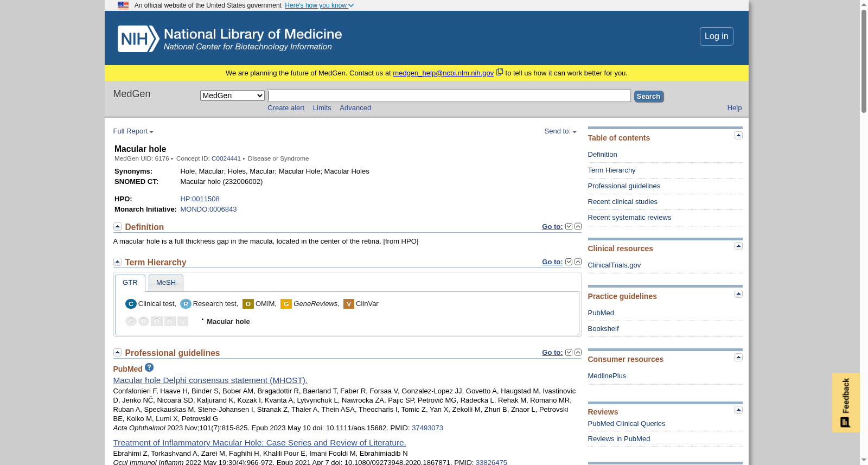Image resolution: width=868 pixels, height=465 pixels.
Task: Click the G GeneReviews legend icon
Action: tap(286, 304)
